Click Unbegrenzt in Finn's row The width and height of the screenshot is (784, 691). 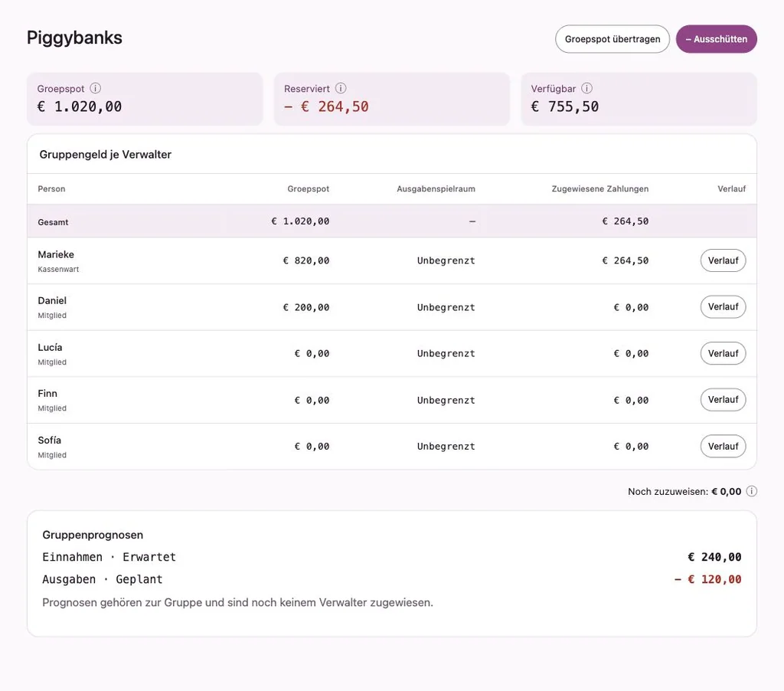click(x=446, y=401)
